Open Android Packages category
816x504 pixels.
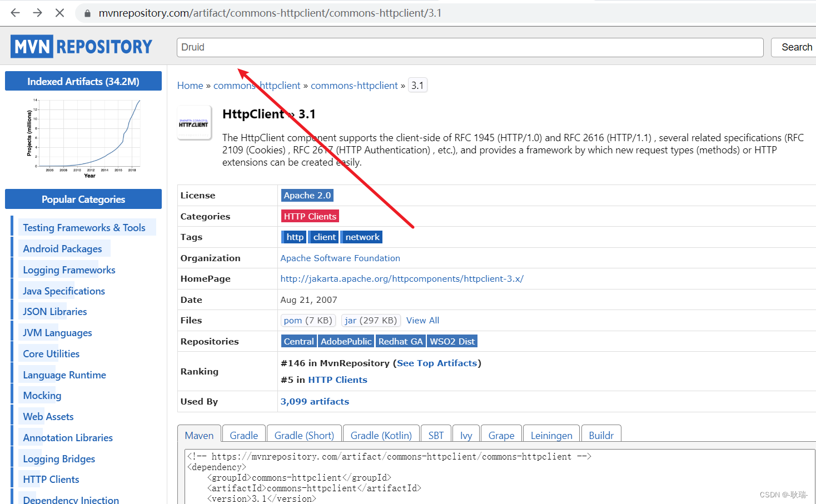[x=62, y=249]
